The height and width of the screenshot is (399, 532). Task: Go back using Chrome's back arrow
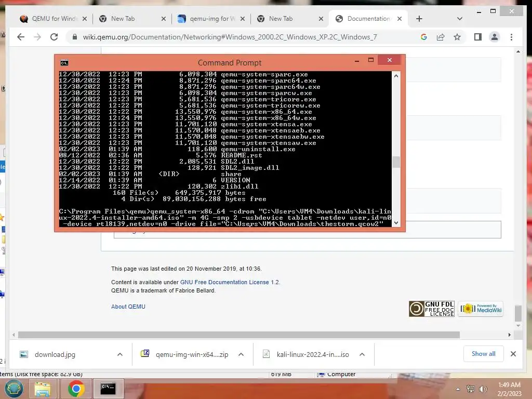pyautogui.click(x=21, y=37)
